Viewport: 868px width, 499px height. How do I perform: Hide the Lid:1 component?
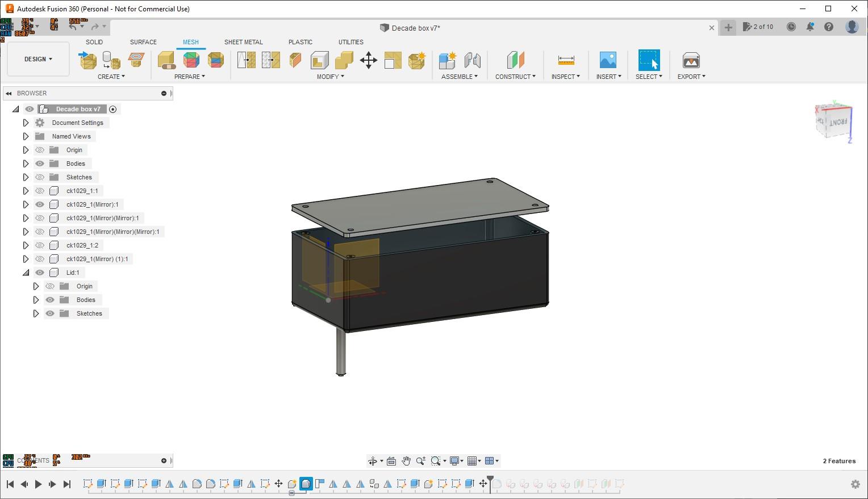40,272
